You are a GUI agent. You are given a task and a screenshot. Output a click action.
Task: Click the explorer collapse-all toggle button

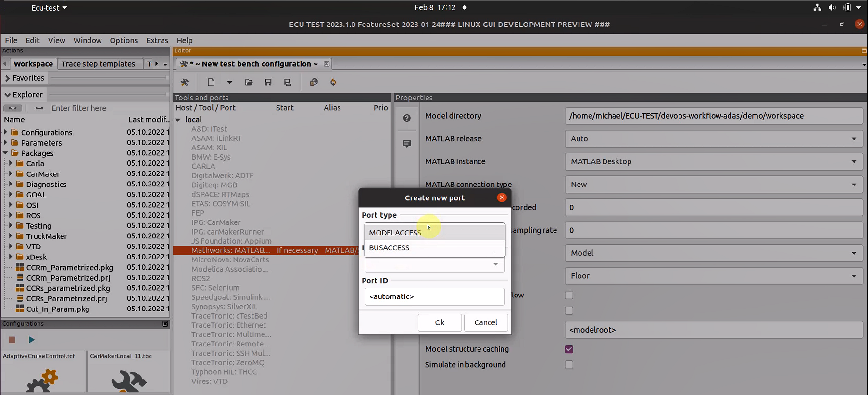click(13, 108)
